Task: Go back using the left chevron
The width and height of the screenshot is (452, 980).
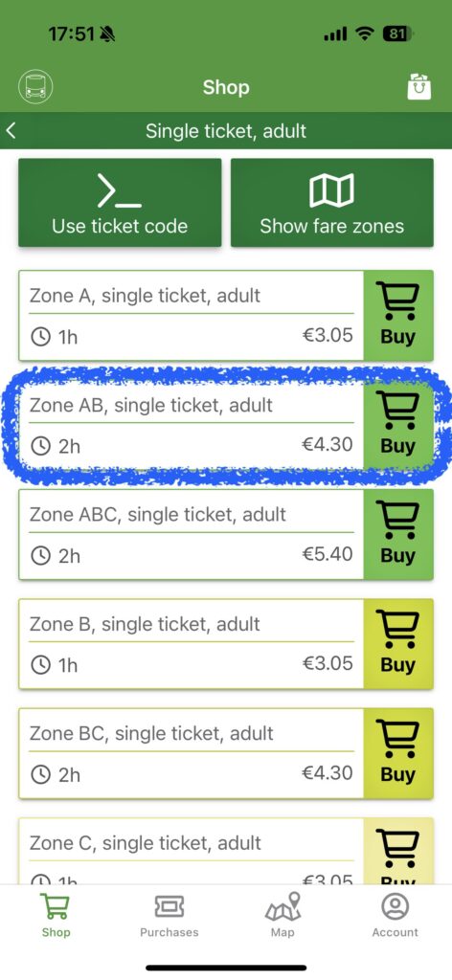Action: pos(11,131)
